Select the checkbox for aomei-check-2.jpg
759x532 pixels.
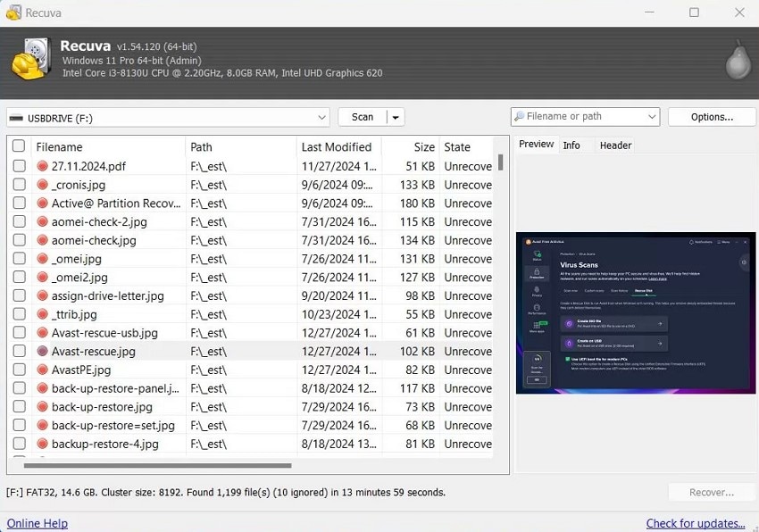click(20, 221)
